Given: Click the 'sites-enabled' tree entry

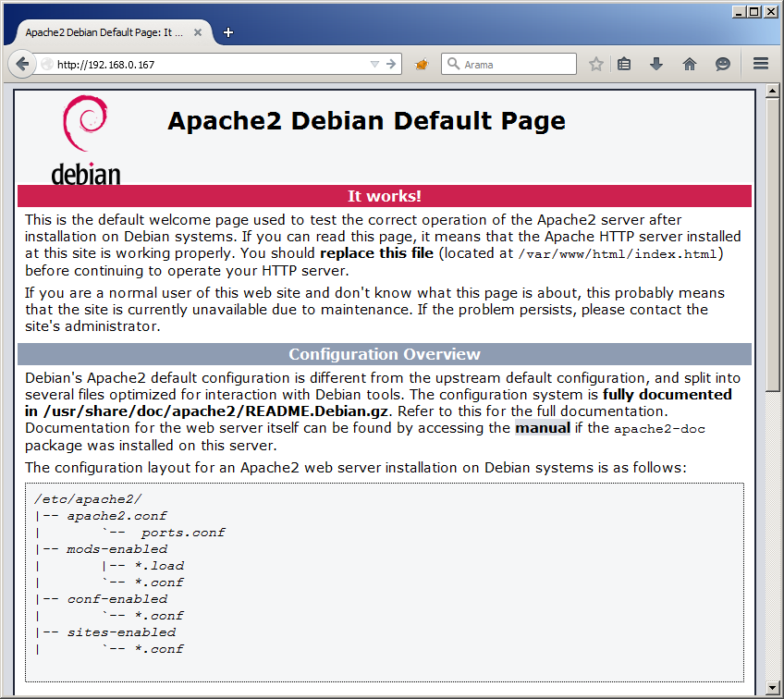Looking at the screenshot, I should point(121,632).
